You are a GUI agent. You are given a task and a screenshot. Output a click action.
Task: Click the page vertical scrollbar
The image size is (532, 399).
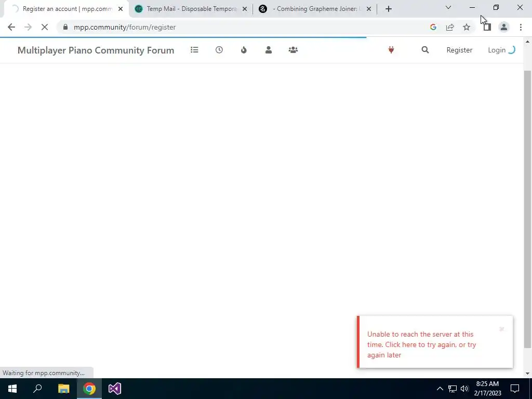(527, 209)
